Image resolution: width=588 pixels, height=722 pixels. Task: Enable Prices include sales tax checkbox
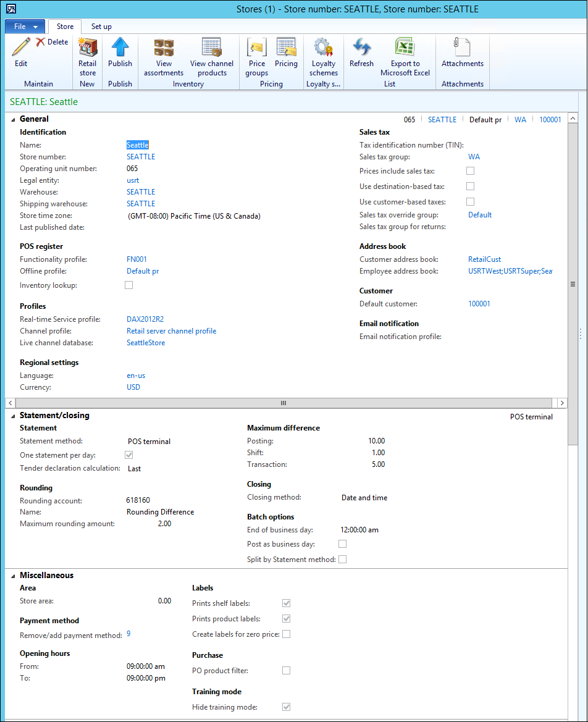[471, 171]
